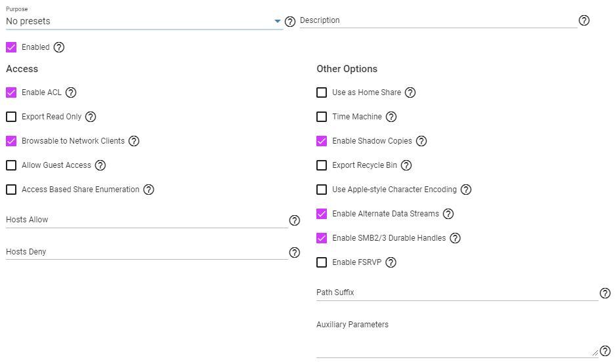This screenshot has width=615, height=364.
Task: Show help for Enable FSRVP
Action: (391, 262)
